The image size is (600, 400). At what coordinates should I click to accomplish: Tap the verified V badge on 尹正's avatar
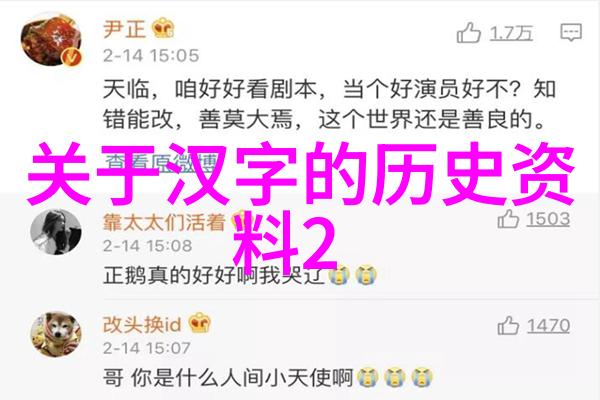72,58
